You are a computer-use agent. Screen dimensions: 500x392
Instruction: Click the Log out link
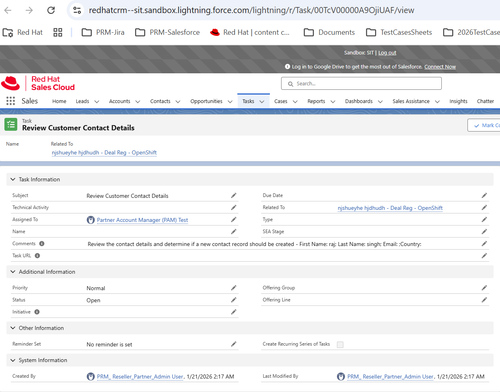(387, 53)
